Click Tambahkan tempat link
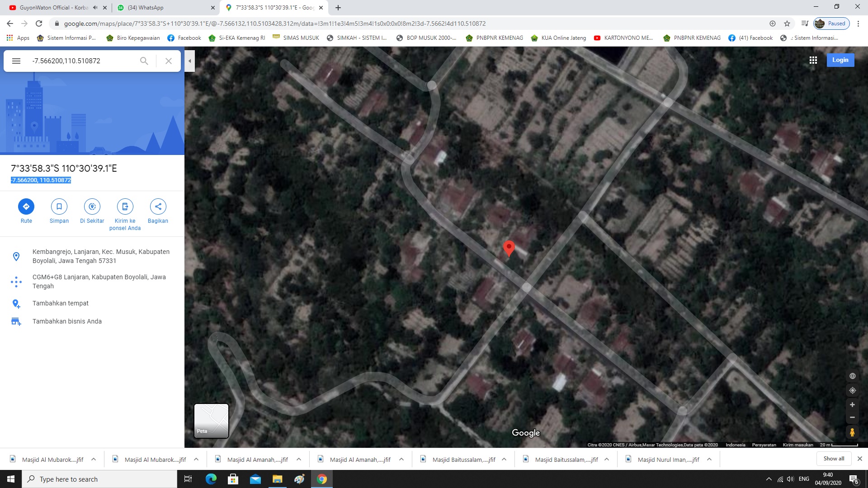 (x=61, y=303)
